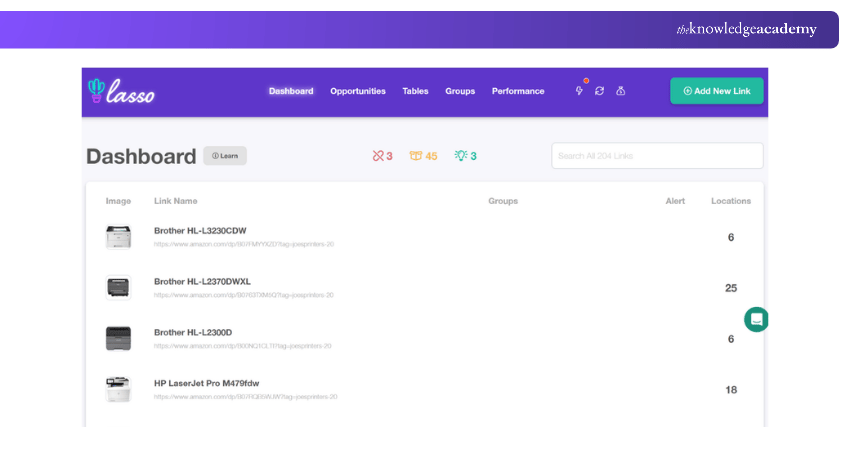
Task: Open the Tables nav tab
Action: point(415,91)
